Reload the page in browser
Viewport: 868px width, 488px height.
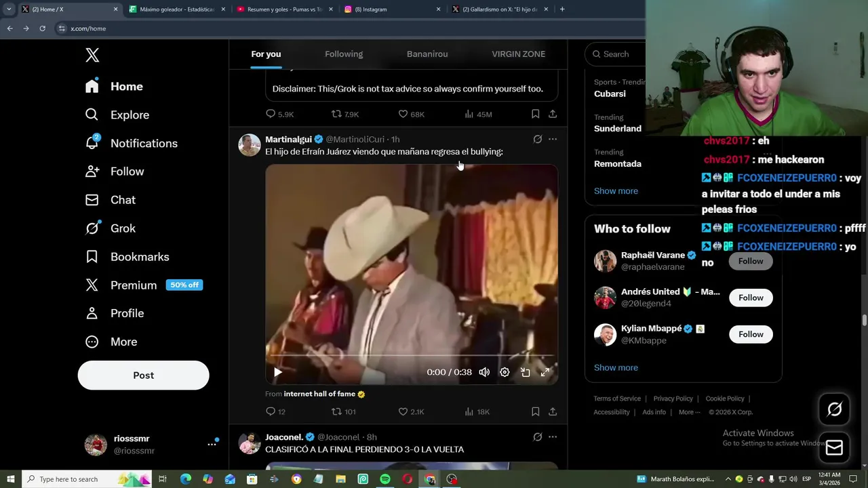(42, 28)
